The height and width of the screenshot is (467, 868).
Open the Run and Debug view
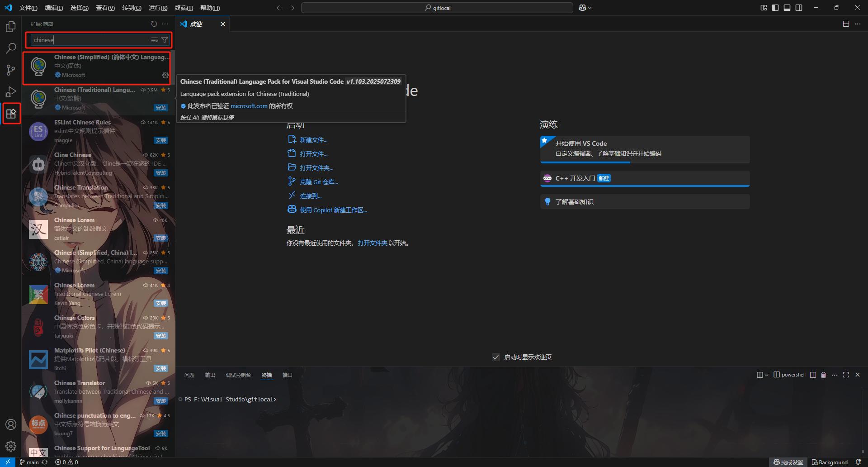pos(11,92)
